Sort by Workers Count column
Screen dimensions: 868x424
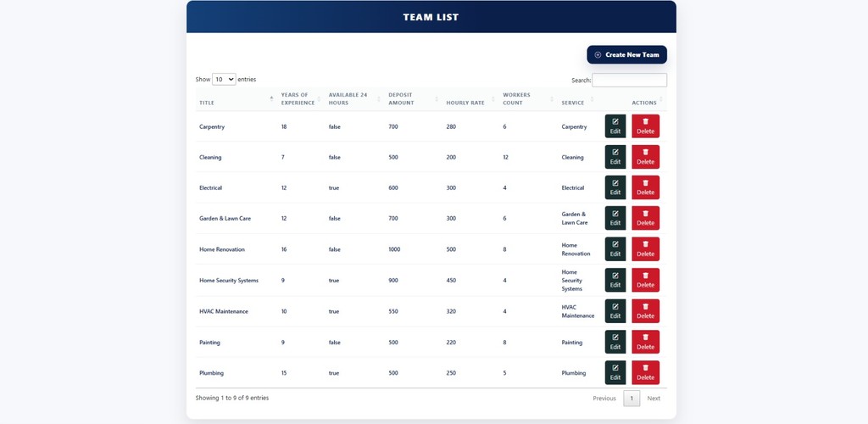click(527, 99)
